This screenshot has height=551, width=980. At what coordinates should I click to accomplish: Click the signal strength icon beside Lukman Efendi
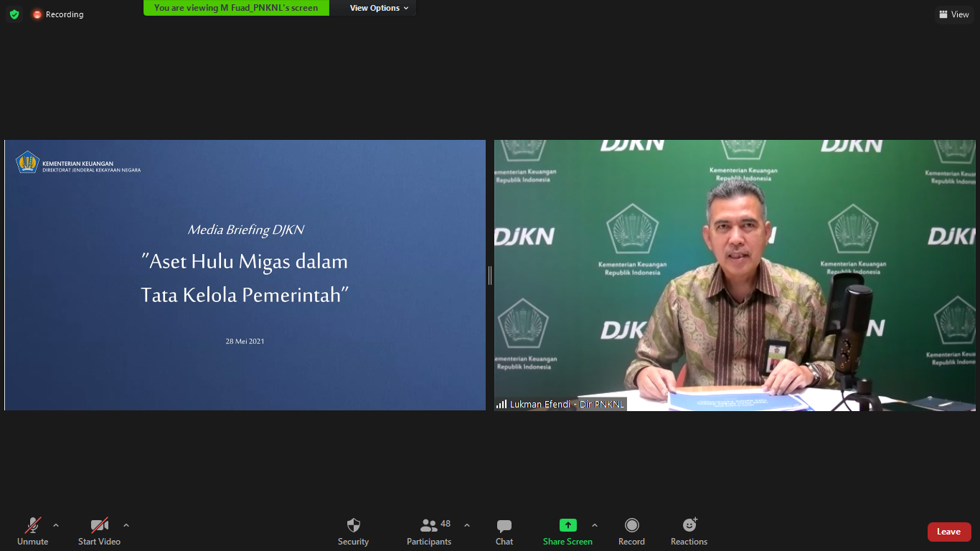click(x=501, y=405)
